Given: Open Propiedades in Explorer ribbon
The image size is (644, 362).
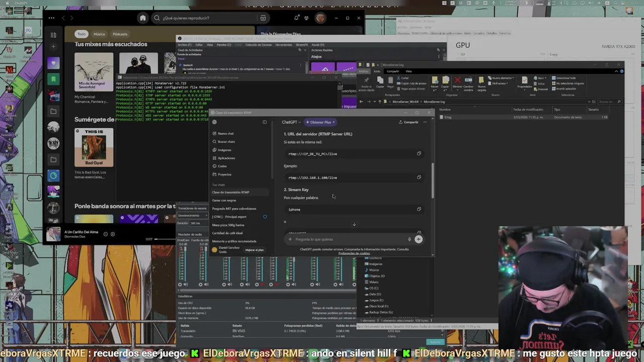Looking at the screenshot, I should click(525, 82).
